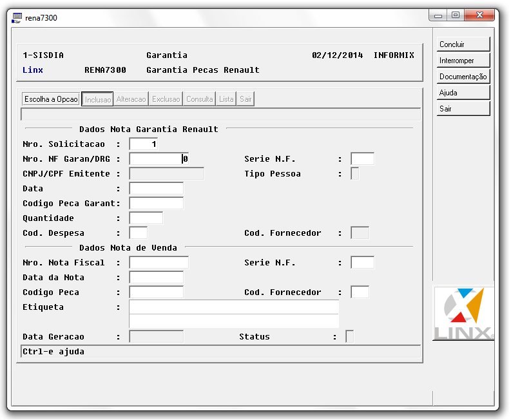Click Cod. Fornecedor field next to Despesa
This screenshot has width=511, height=420.
point(360,233)
